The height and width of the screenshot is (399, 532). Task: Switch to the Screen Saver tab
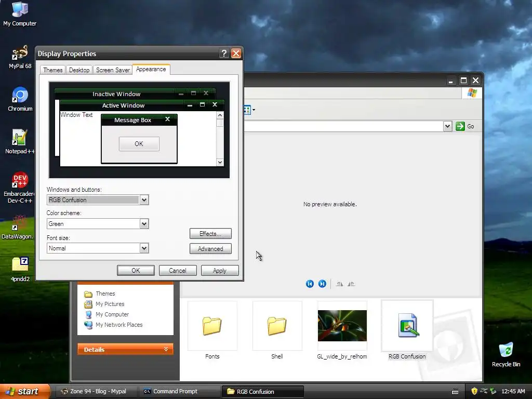pyautogui.click(x=113, y=70)
